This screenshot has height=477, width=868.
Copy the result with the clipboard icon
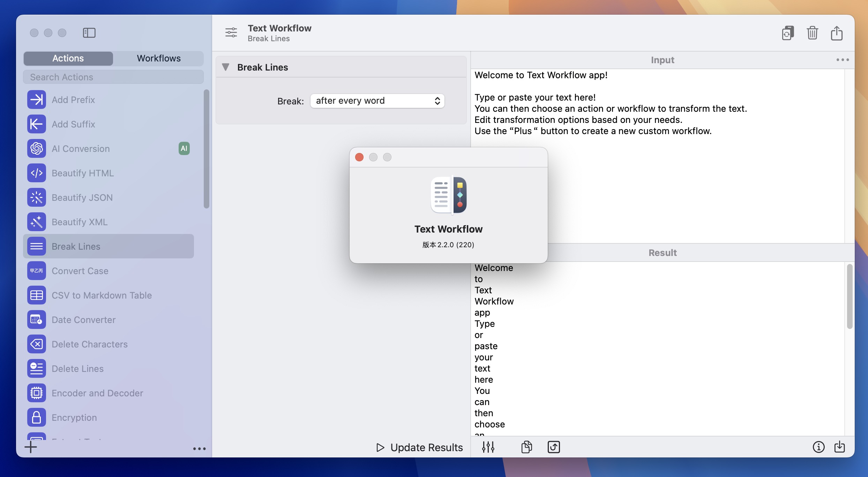[526, 447]
